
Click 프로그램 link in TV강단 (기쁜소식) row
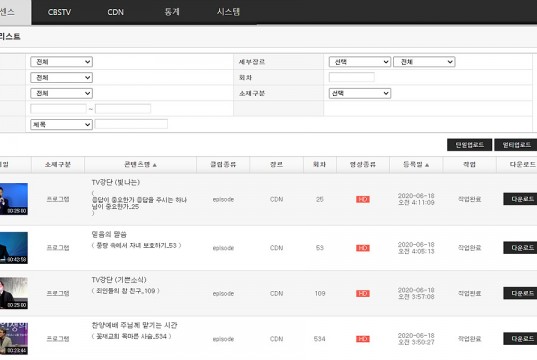58,293
